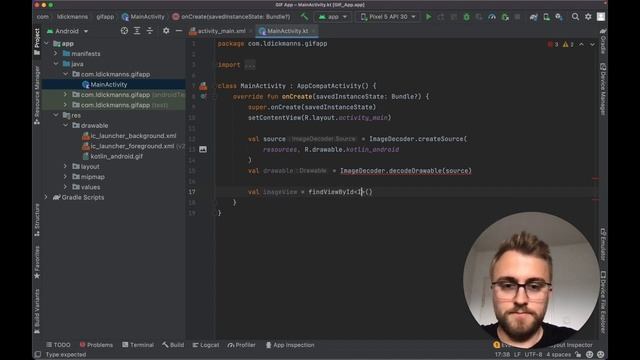Toggle the Emulator side tab
The width and height of the screenshot is (640, 360).
click(x=603, y=244)
